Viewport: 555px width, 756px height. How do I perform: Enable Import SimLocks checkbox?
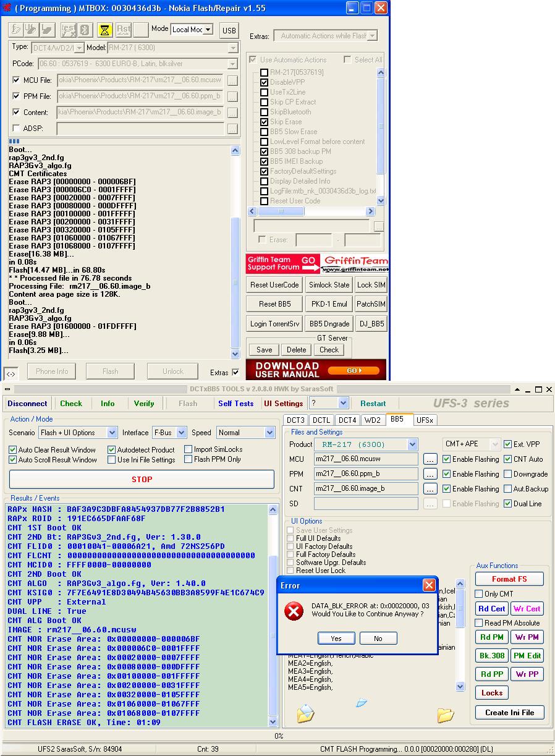tap(189, 449)
